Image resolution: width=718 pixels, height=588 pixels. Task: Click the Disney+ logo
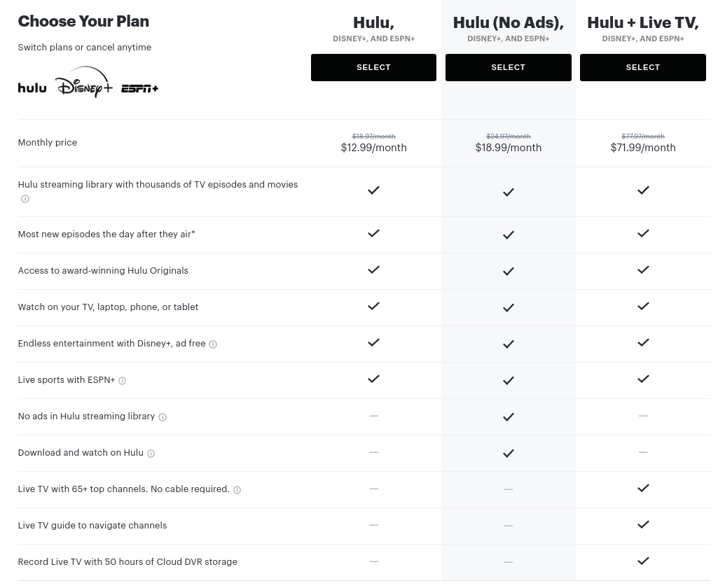tap(83, 82)
